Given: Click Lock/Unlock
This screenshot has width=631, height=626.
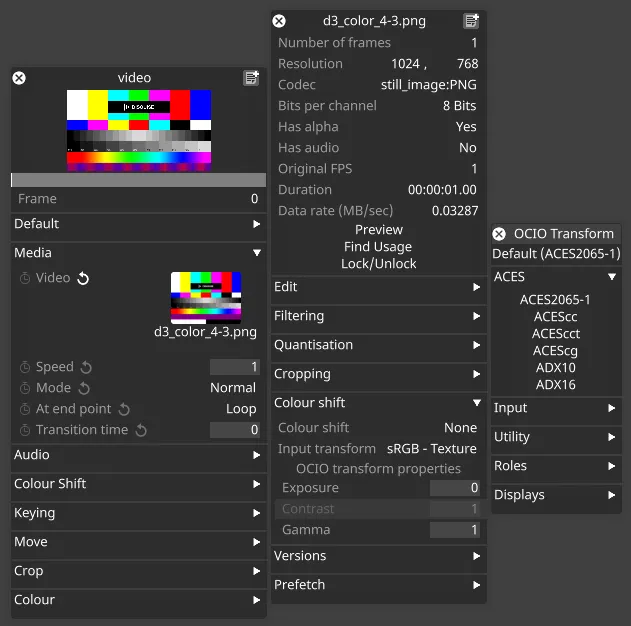Looking at the screenshot, I should 379,264.
